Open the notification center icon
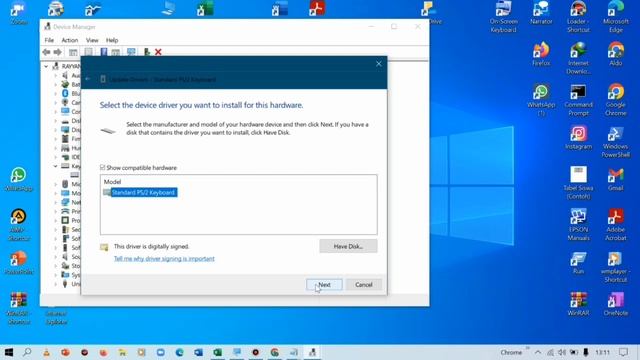The height and width of the screenshot is (360, 640). (x=623, y=352)
